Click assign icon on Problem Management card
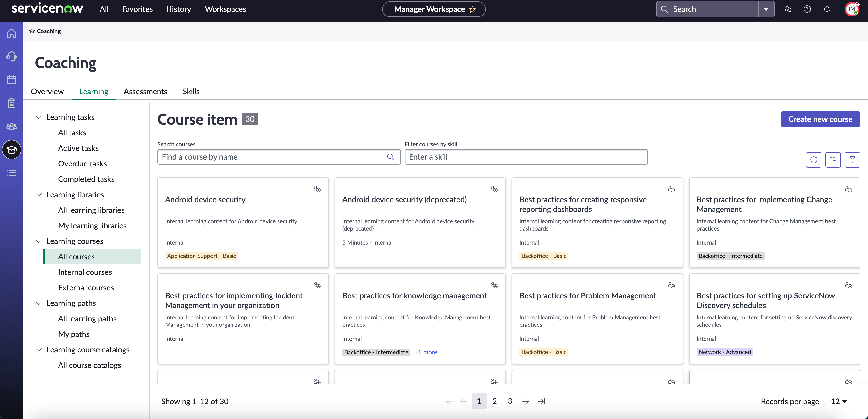 (672, 286)
